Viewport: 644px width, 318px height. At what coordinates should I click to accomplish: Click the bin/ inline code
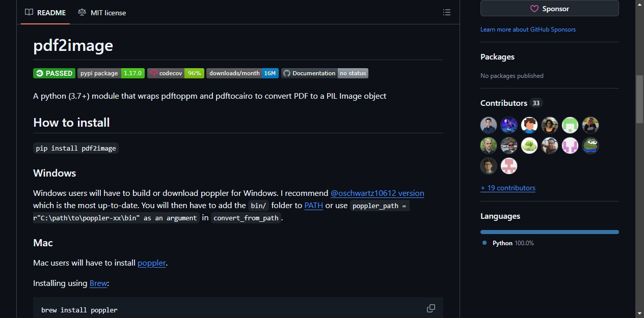pyautogui.click(x=259, y=206)
